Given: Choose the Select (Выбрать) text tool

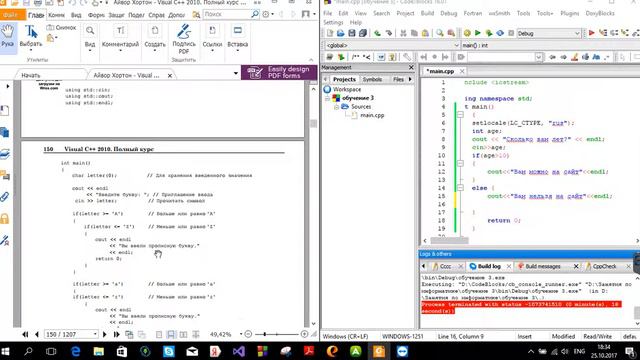Looking at the screenshot, I should coord(31,36).
